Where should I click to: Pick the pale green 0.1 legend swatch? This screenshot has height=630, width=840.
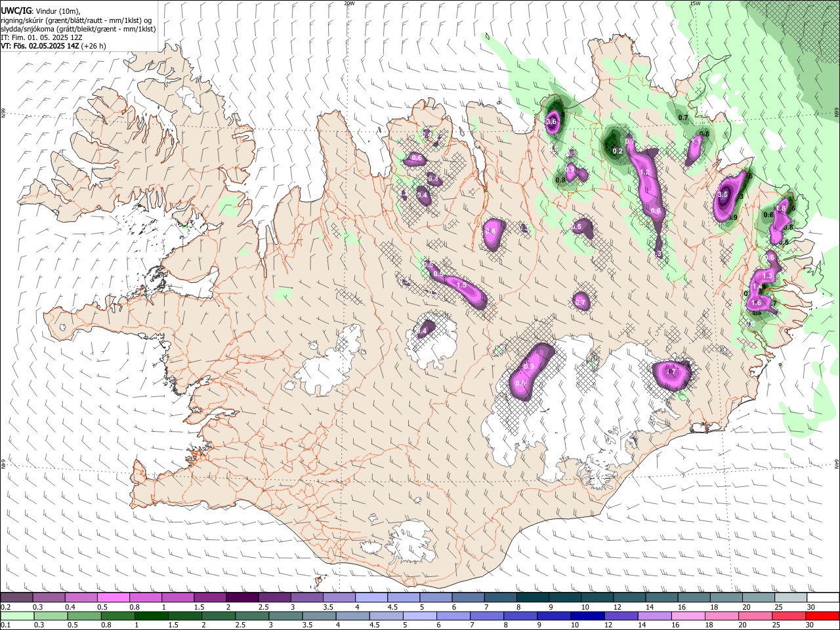pos(16,616)
